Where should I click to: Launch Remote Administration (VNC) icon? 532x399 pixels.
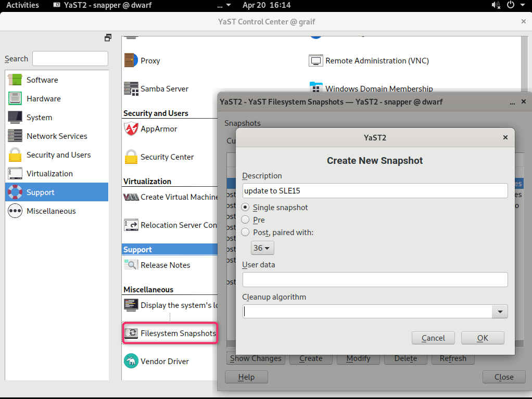coord(315,61)
